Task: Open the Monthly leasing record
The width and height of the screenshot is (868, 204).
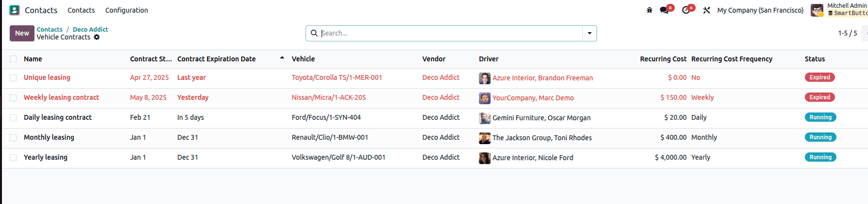Action: coord(49,137)
